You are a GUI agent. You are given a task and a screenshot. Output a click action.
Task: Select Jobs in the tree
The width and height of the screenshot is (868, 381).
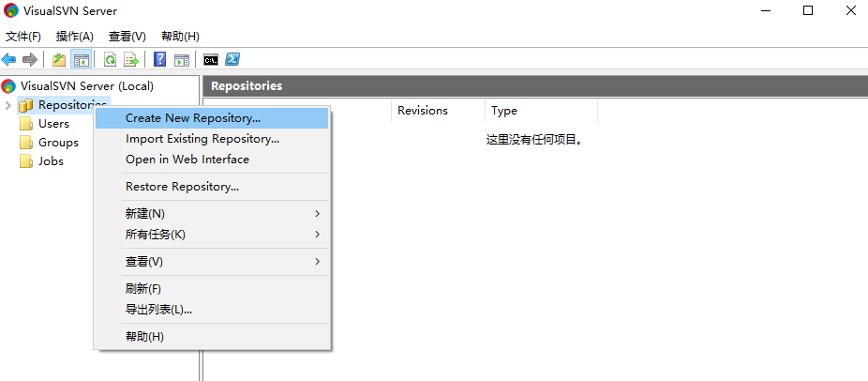pyautogui.click(x=51, y=161)
